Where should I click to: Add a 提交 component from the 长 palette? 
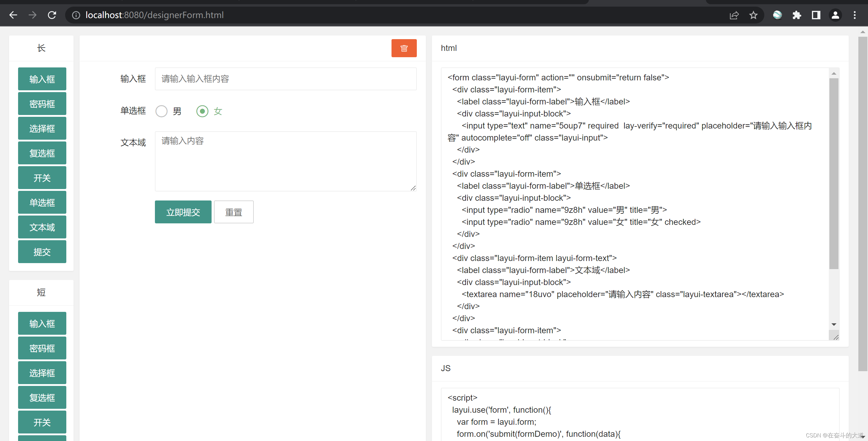pos(42,251)
